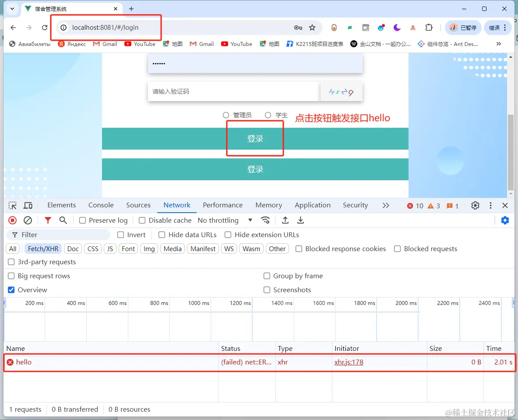Open the Security tab

click(355, 205)
